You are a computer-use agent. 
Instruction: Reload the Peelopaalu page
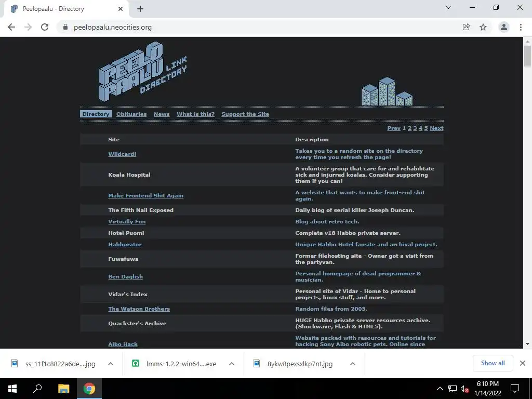tap(45, 27)
